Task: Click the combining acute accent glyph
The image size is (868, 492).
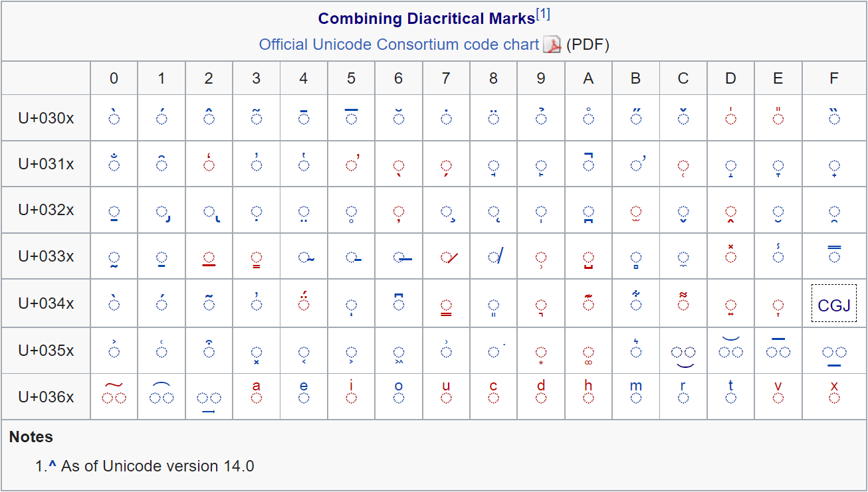Action: 162,117
